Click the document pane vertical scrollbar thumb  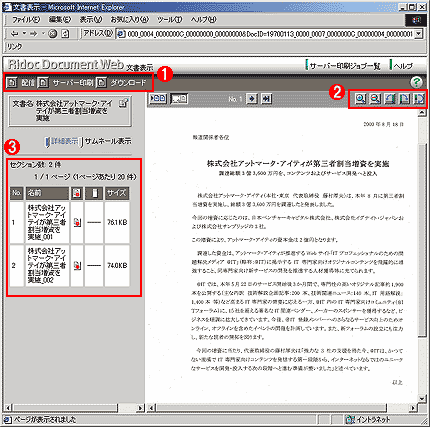422,240
